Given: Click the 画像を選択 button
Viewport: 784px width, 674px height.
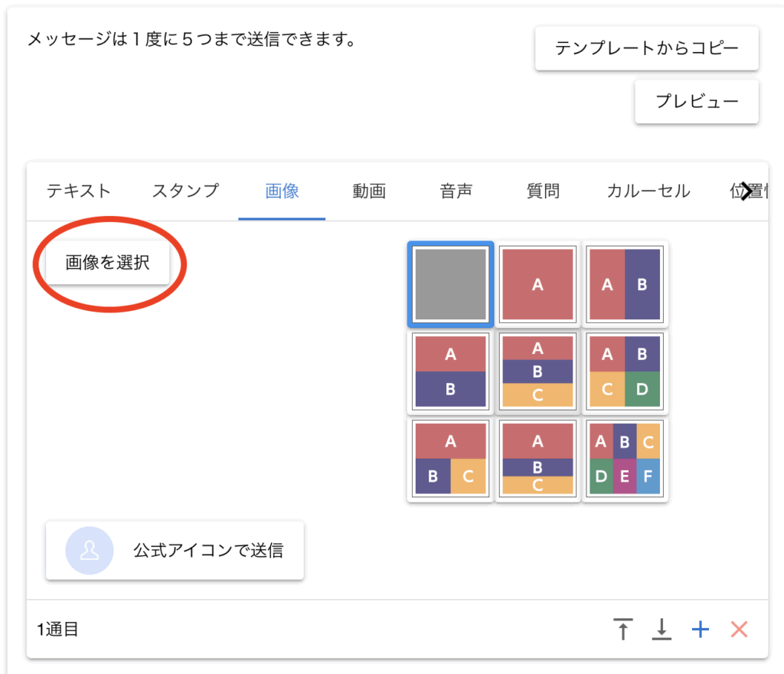Looking at the screenshot, I should click(x=107, y=263).
